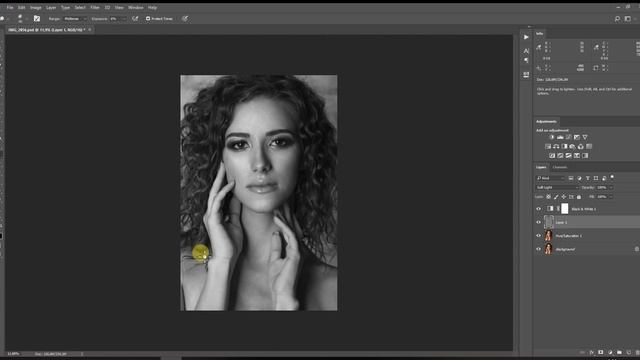Add an Exposure adjustment
Screen dimensions: 640x360
[x=576, y=137]
